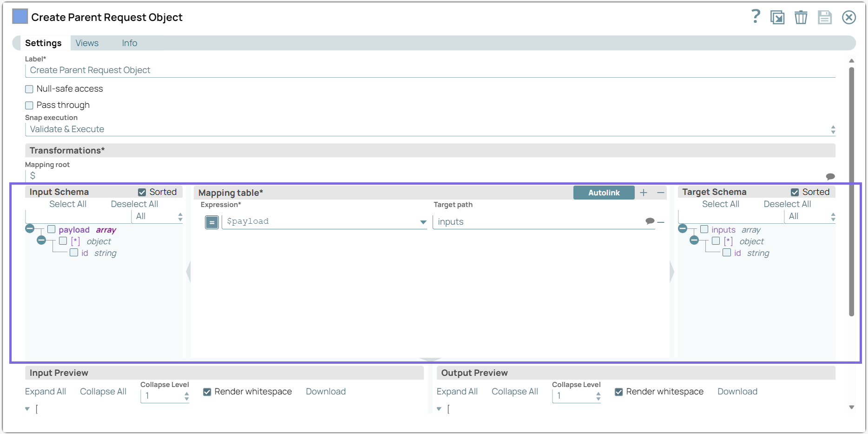This screenshot has width=868, height=434.
Task: Click Expand All in Output Preview
Action: coord(457,392)
